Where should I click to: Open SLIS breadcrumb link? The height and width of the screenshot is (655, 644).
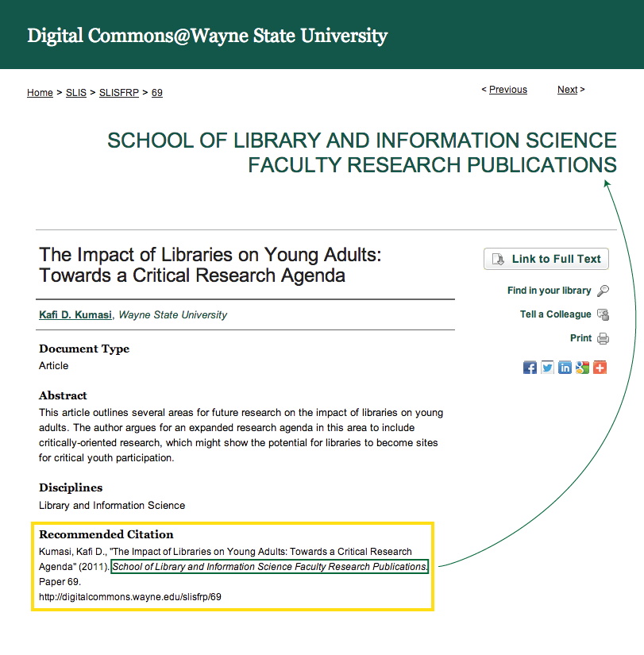(x=76, y=92)
